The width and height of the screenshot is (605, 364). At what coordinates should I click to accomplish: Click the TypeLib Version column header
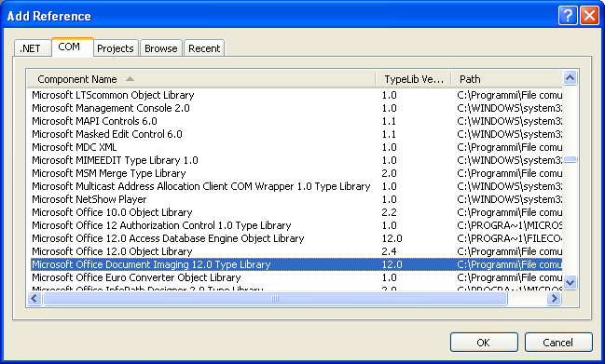click(x=413, y=79)
